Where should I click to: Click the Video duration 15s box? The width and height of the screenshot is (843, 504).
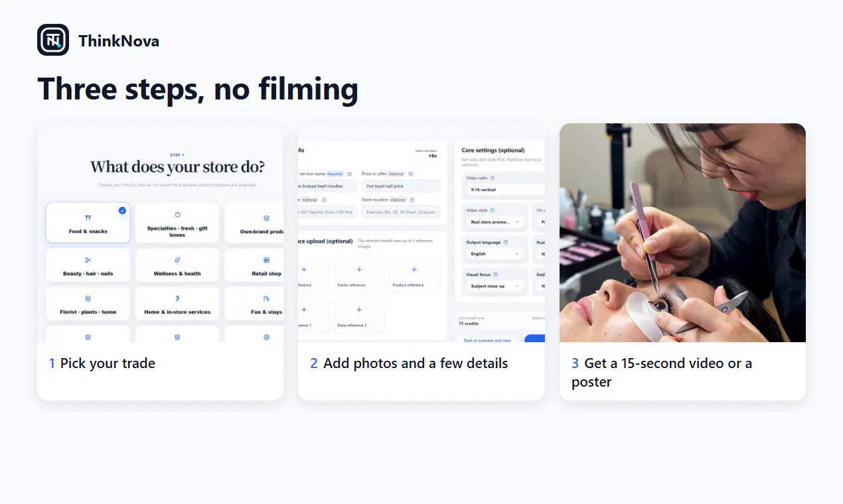coord(426,153)
